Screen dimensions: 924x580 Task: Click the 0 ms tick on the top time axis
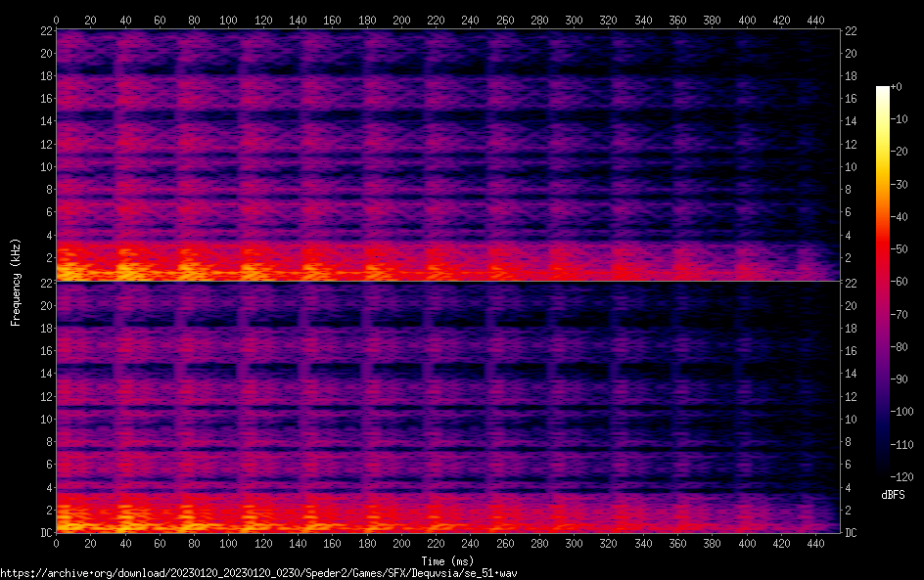(x=57, y=19)
